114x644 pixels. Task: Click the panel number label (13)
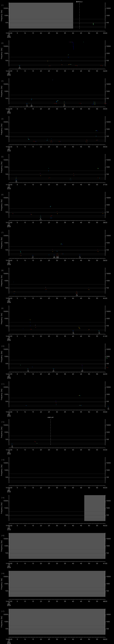coord(3,460)
